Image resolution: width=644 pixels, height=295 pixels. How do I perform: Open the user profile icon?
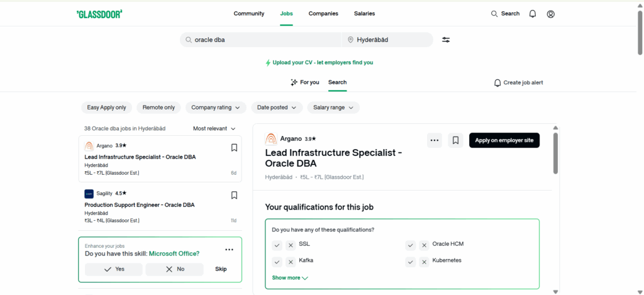(x=551, y=14)
